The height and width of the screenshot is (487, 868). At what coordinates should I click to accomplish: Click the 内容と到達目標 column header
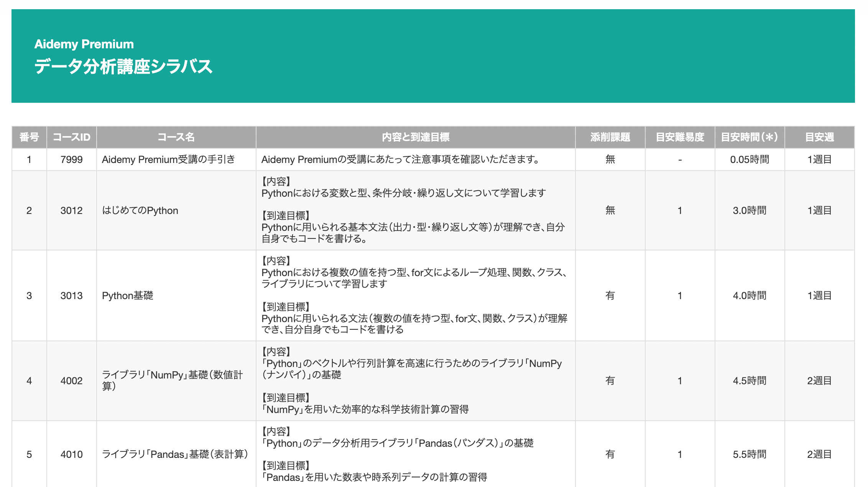416,137
